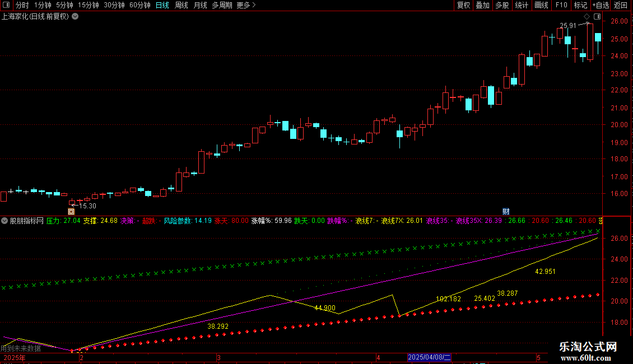This screenshot has height=364, width=633.
Task: Click month 5 on the time axis
Action: click(538, 357)
